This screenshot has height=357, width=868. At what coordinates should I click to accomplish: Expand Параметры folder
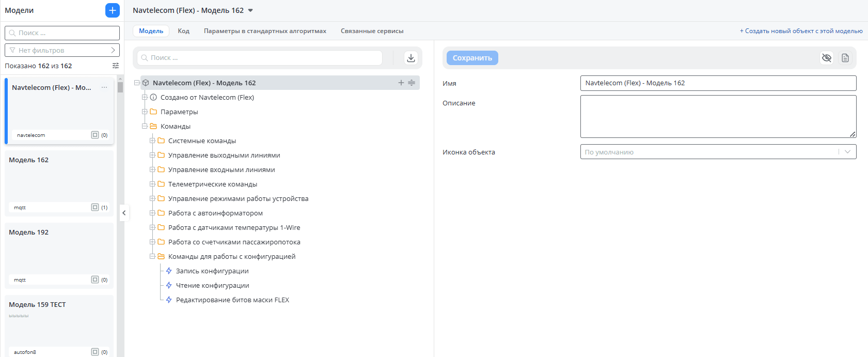tap(145, 112)
